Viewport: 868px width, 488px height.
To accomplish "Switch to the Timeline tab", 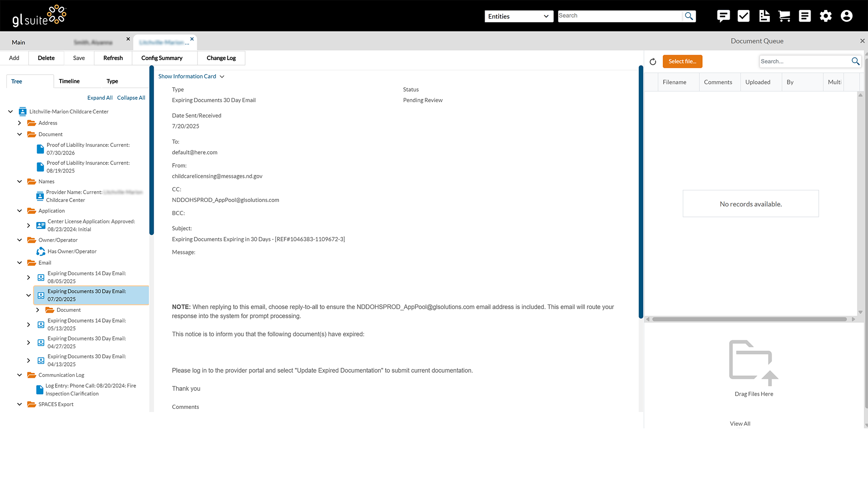I will point(69,81).
